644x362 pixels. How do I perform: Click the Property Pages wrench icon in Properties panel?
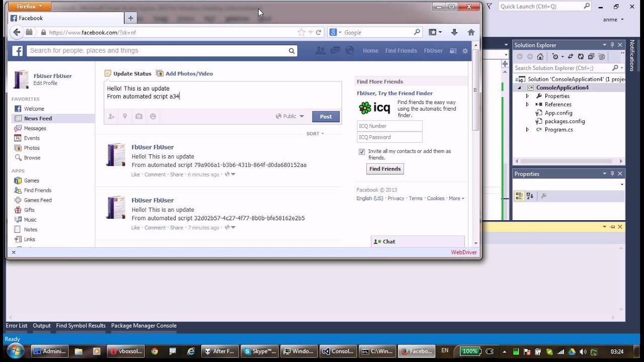point(543,196)
